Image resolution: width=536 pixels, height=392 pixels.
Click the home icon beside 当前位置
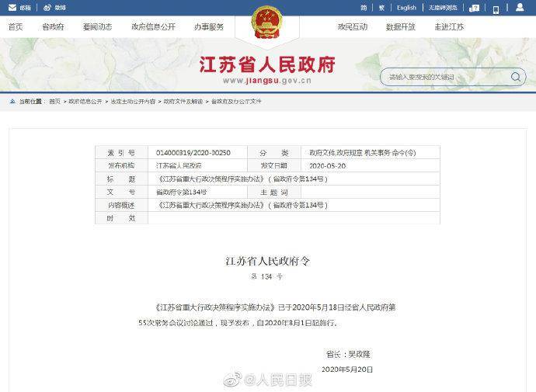[12, 102]
